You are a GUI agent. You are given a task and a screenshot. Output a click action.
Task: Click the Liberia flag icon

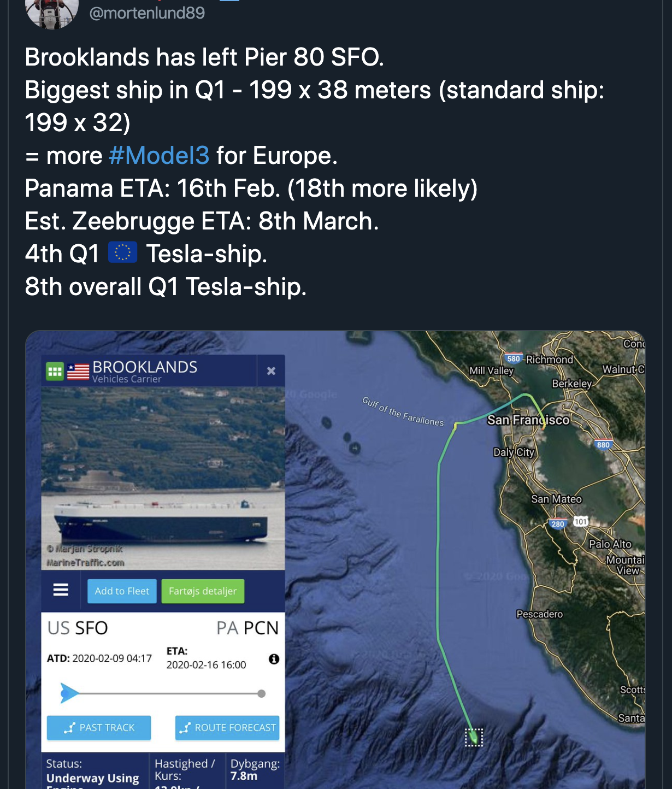pyautogui.click(x=78, y=372)
